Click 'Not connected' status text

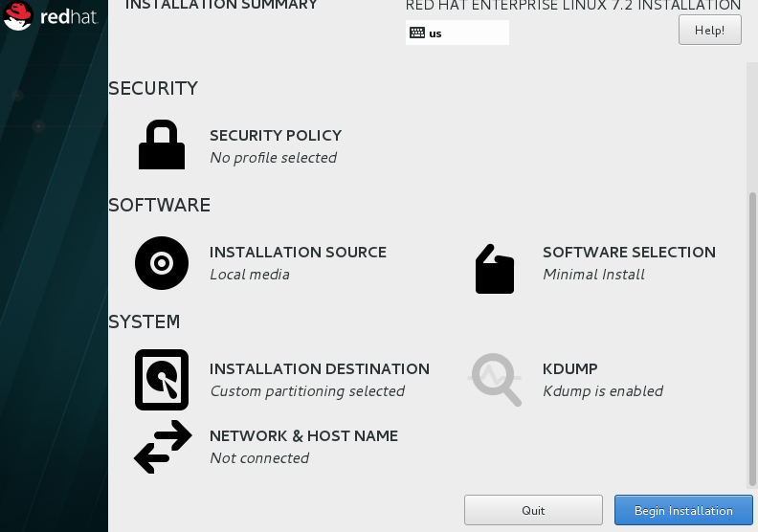[x=259, y=458]
